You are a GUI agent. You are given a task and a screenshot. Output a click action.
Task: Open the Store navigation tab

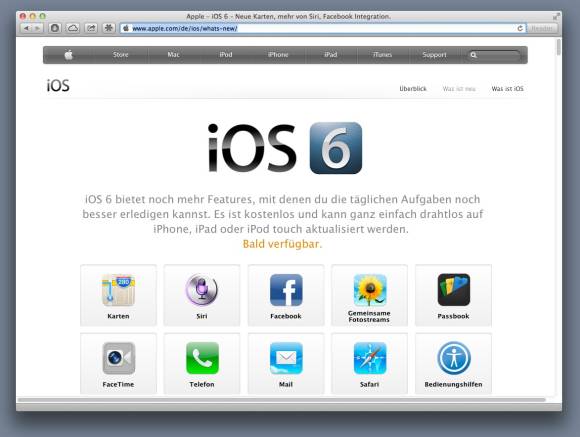[x=121, y=55]
